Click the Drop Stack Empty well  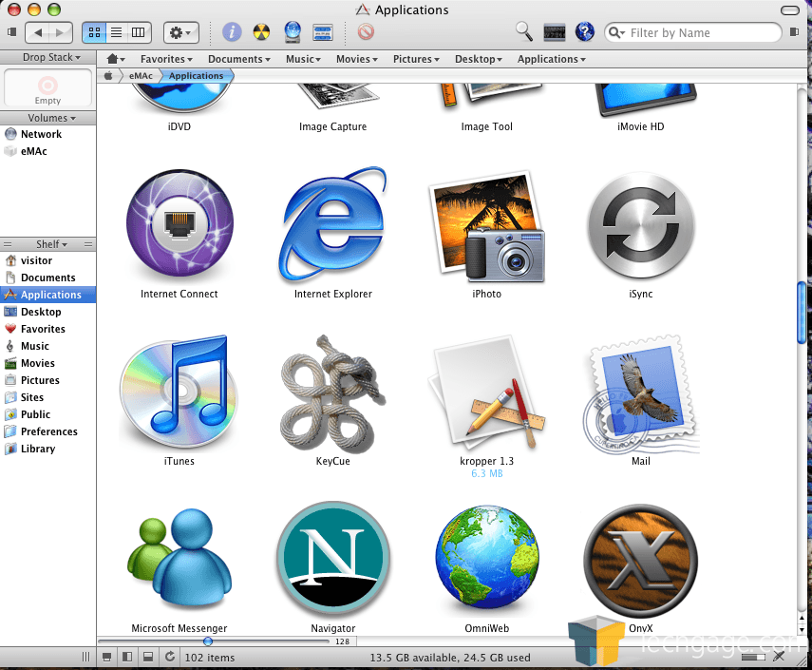click(47, 87)
